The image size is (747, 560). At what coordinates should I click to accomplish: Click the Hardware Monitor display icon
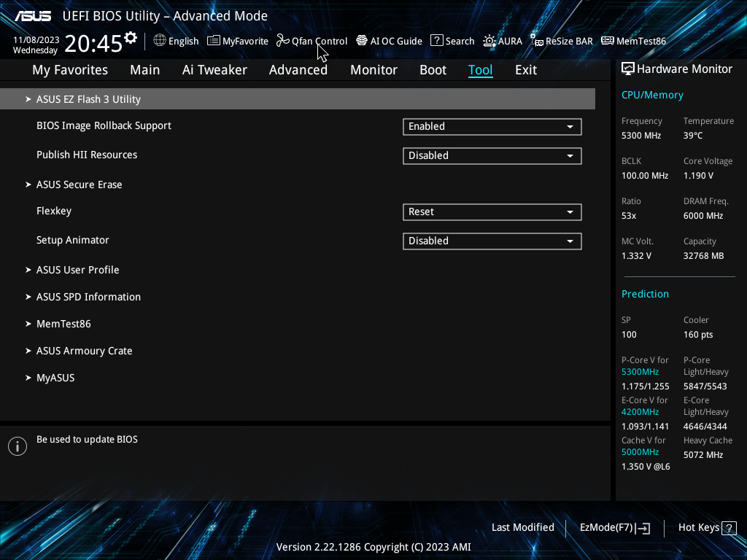(x=628, y=69)
